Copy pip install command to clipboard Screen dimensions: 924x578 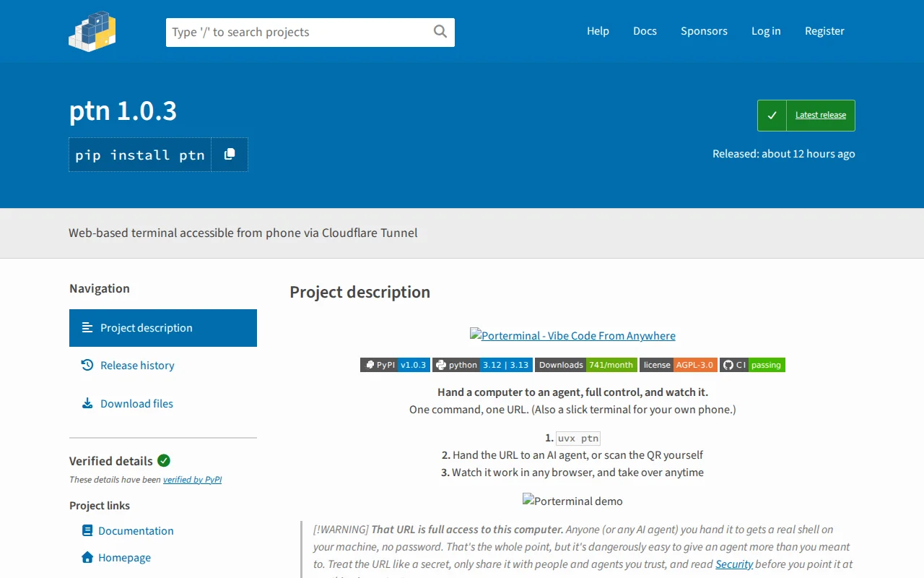coord(230,155)
